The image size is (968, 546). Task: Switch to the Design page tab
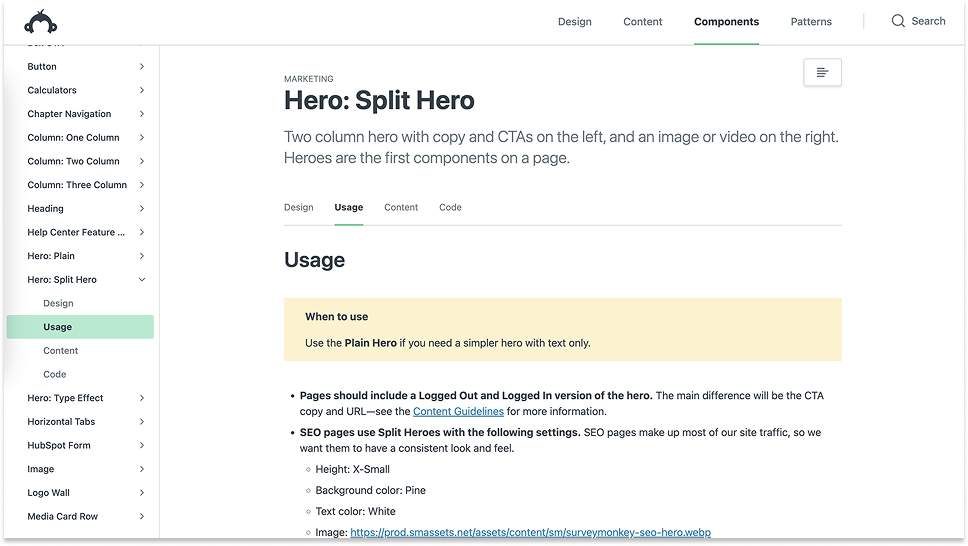coord(299,208)
